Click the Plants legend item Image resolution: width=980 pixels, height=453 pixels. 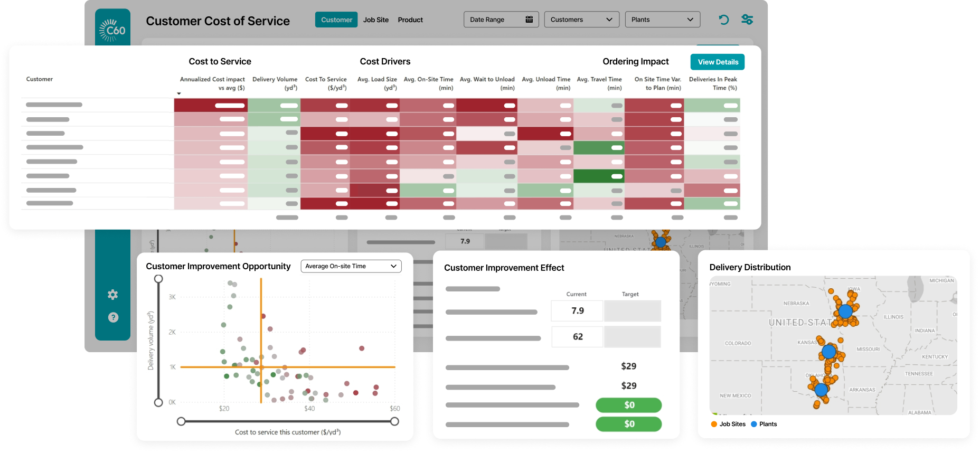[x=764, y=424]
